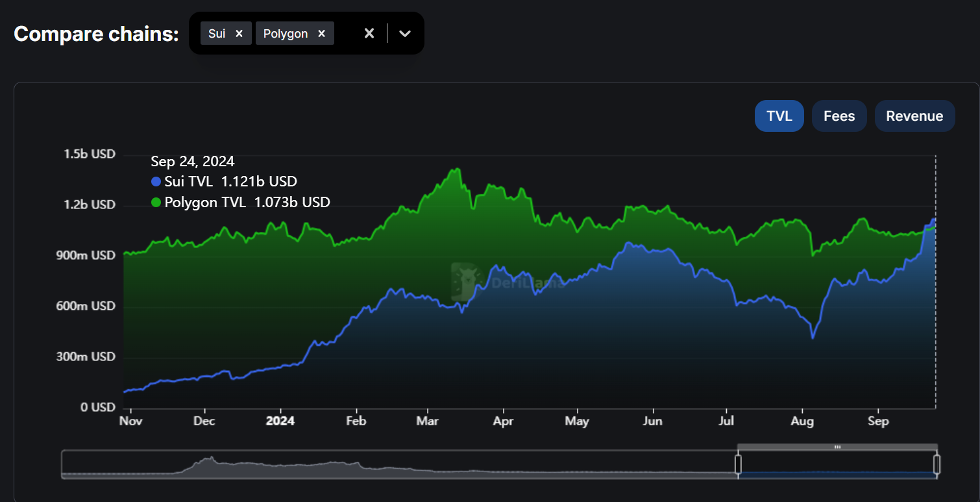The height and width of the screenshot is (502, 980).
Task: Switch to the Revenue view
Action: [x=914, y=116]
